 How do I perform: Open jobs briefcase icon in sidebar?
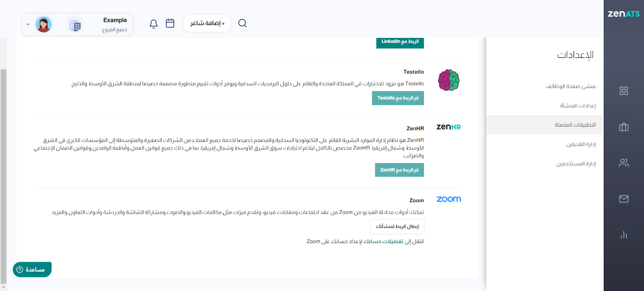624,127
